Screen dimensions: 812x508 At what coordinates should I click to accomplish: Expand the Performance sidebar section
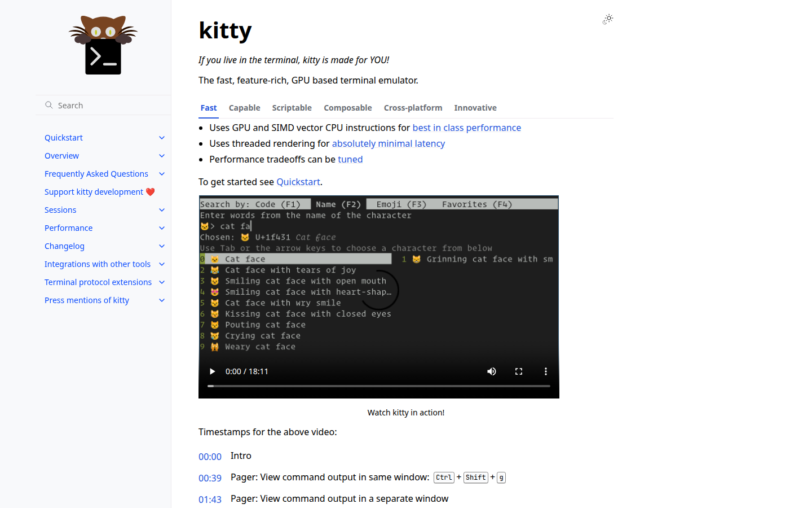[x=162, y=228]
